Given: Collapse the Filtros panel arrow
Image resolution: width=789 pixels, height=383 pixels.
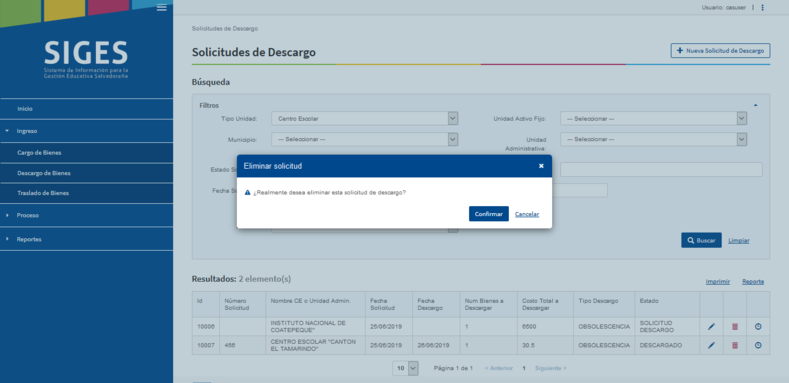Looking at the screenshot, I should click(x=755, y=105).
